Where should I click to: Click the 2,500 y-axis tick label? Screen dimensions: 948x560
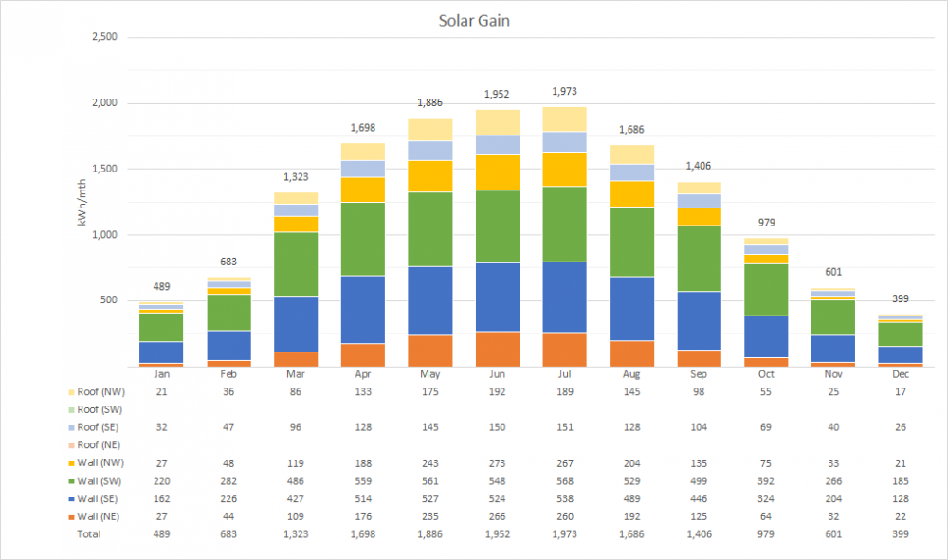tap(104, 37)
